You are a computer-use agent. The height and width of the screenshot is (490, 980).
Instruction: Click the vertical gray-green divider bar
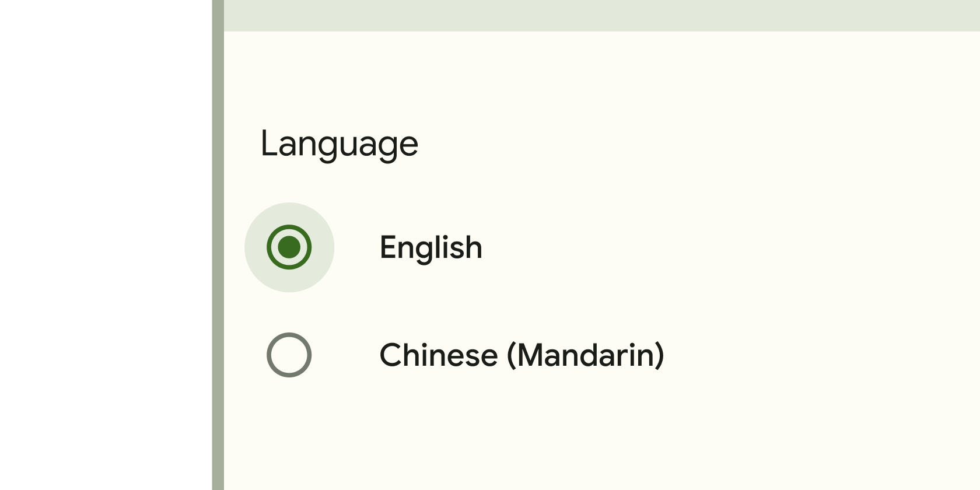pyautogui.click(x=218, y=245)
